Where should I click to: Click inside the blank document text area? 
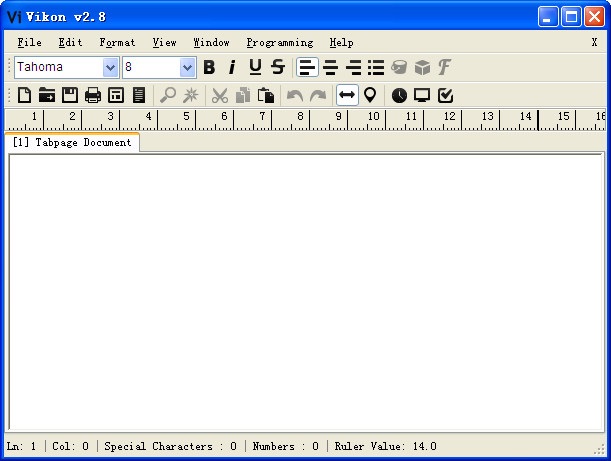305,290
